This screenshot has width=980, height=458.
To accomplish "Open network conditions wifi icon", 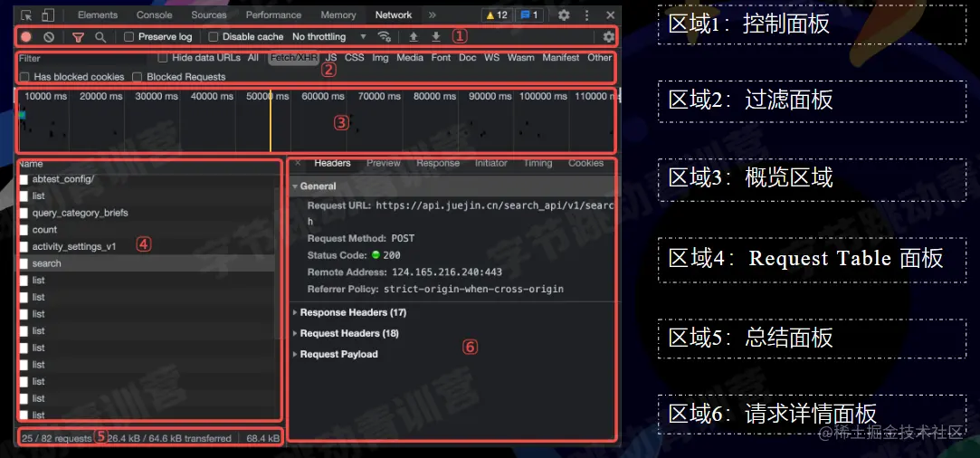I will coord(385,37).
